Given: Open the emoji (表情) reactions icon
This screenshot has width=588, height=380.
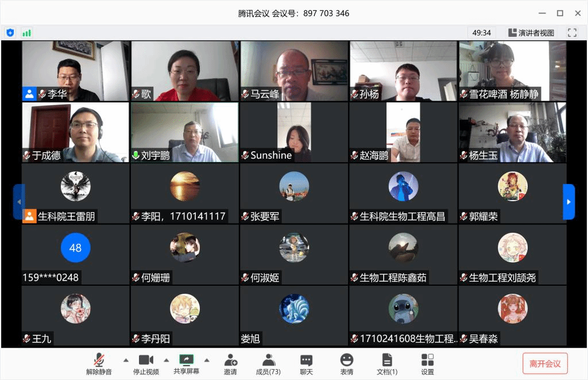Looking at the screenshot, I should pyautogui.click(x=346, y=364).
